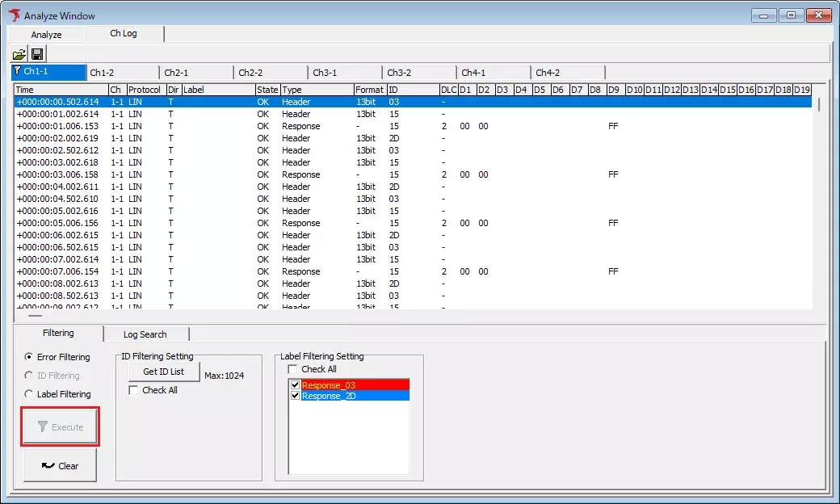Viewport: 840px width, 504px height.
Task: Switch to the Analyze tab
Action: (x=45, y=34)
